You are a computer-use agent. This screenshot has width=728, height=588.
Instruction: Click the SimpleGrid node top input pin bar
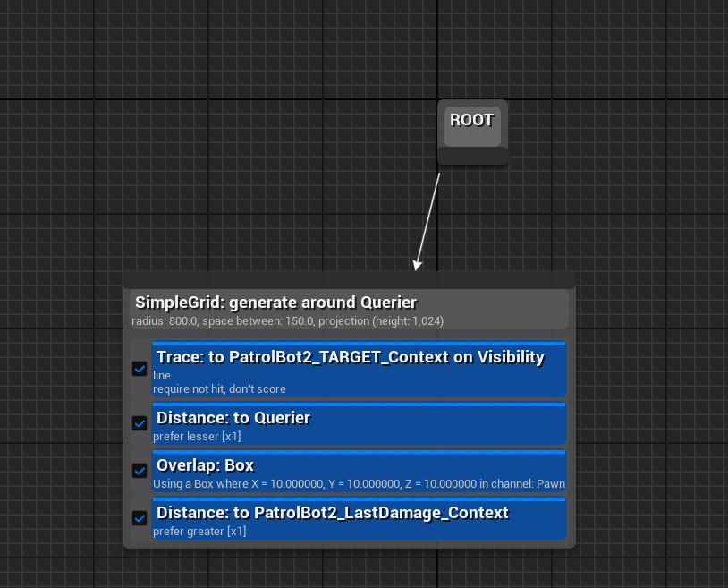point(349,279)
